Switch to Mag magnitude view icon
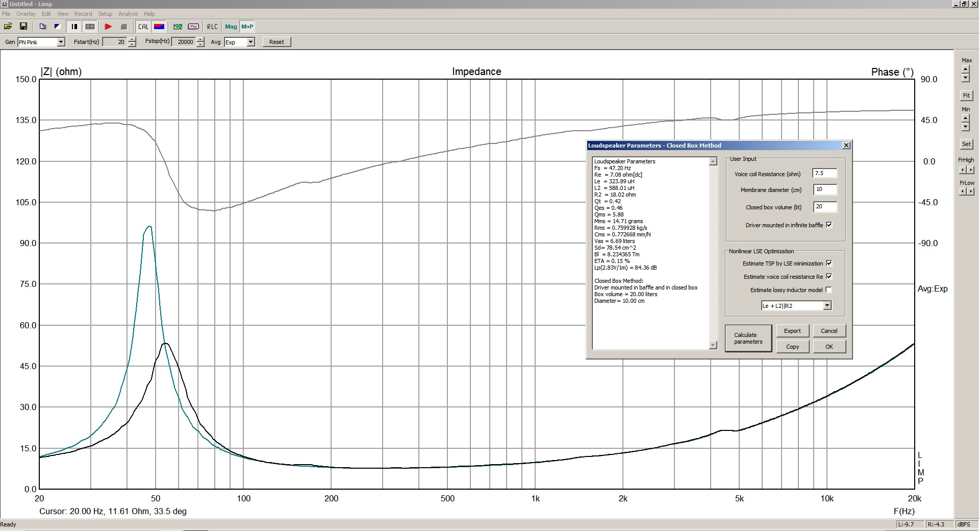980x531 pixels. click(x=231, y=27)
